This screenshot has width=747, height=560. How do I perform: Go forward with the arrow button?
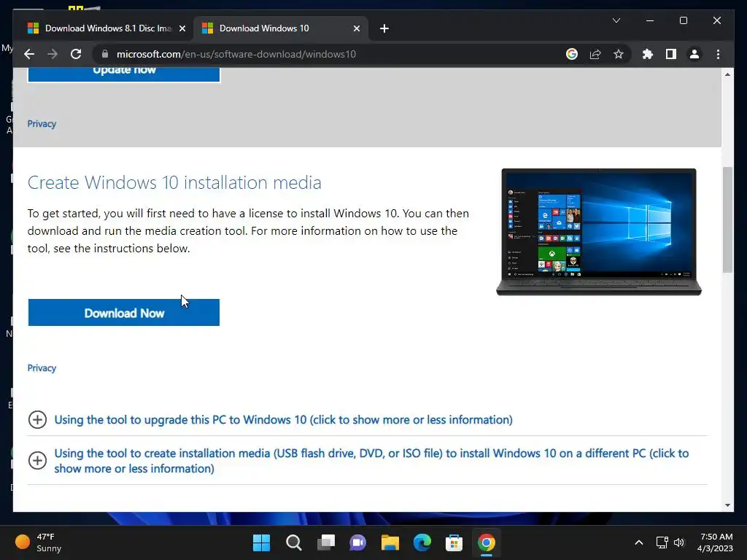pyautogui.click(x=53, y=54)
